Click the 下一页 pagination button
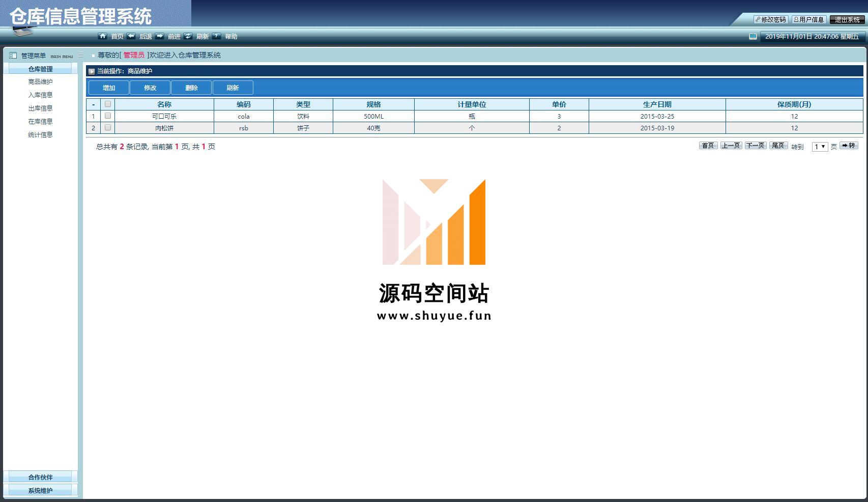This screenshot has width=868, height=502. [756, 146]
